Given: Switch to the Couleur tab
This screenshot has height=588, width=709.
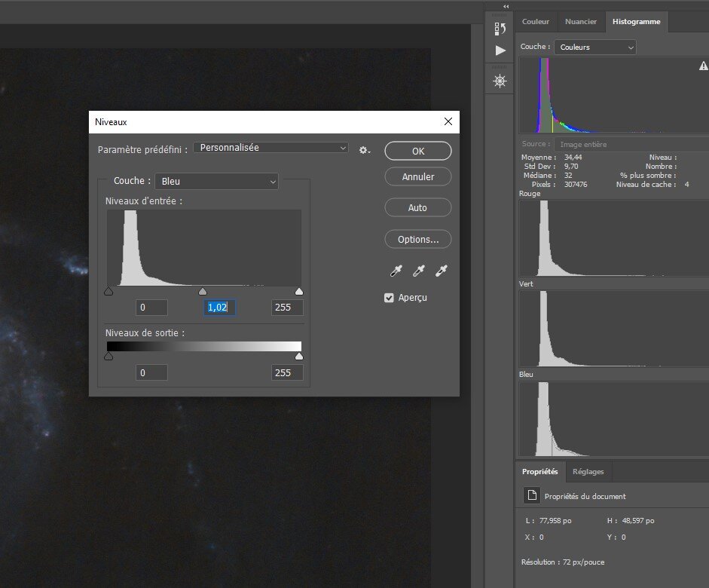Looking at the screenshot, I should (536, 22).
